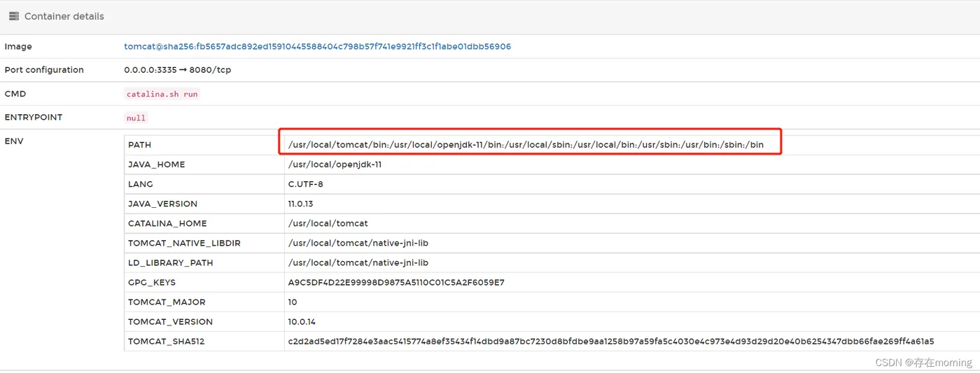Click the 'Port configuration' row label

[44, 70]
